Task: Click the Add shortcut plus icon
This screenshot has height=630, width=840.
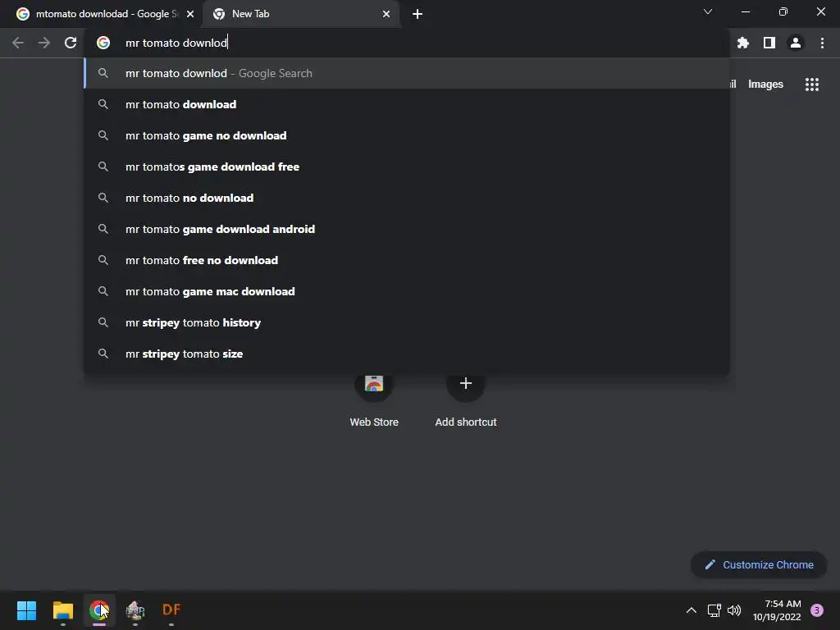Action: [x=466, y=383]
